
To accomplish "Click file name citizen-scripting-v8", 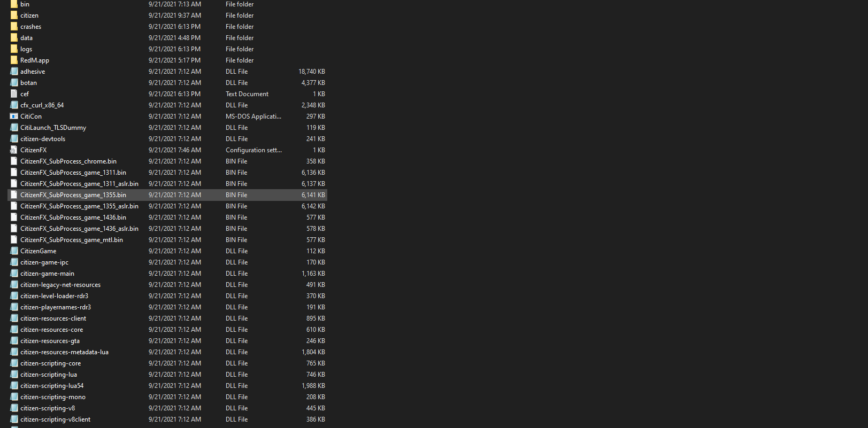I will pyautogui.click(x=48, y=408).
